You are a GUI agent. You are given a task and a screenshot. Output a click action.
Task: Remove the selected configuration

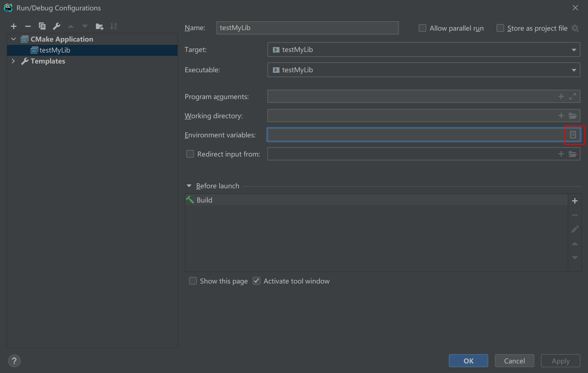28,26
